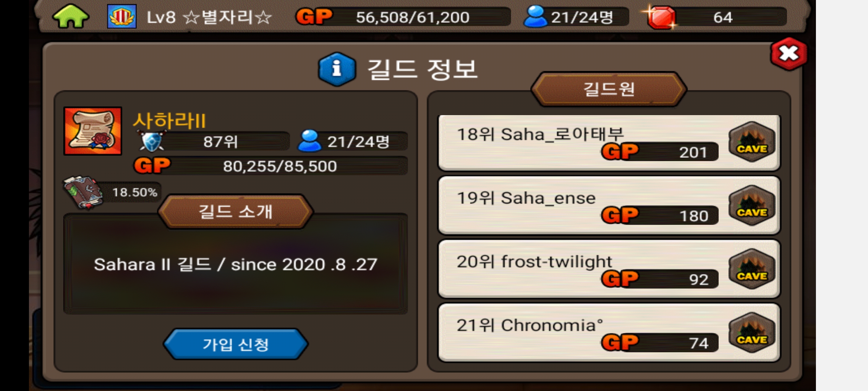Close the guild info dialog
The image size is (868, 391).
788,54
